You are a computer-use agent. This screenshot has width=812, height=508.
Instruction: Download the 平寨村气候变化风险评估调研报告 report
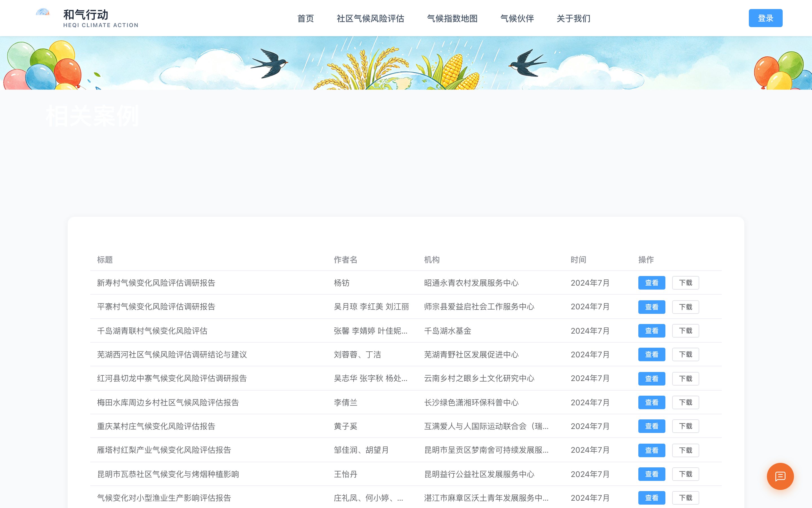coord(685,307)
